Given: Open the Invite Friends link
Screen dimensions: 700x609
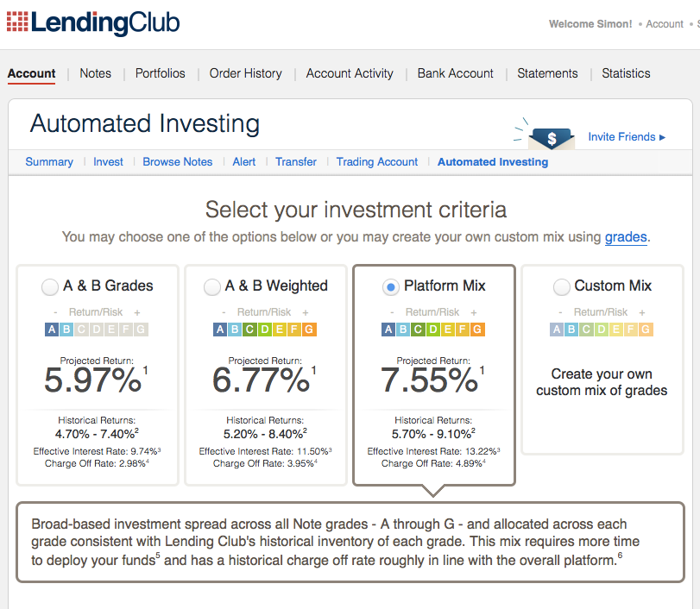Looking at the screenshot, I should coord(627,136).
